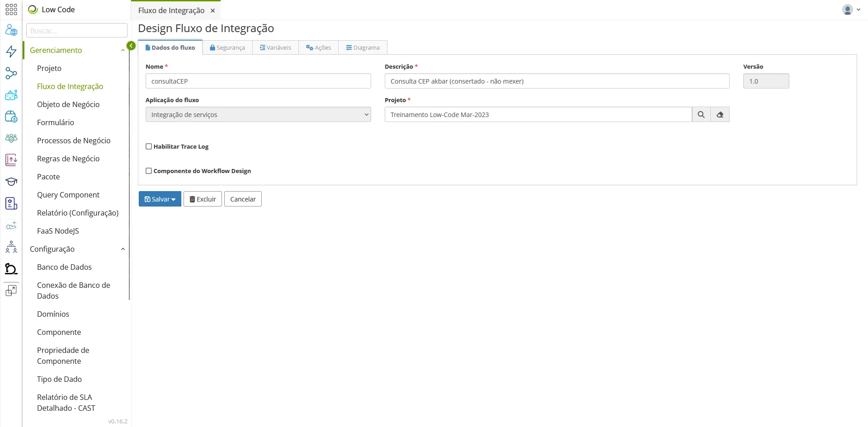868x427 pixels.
Task: Click the graduation cap sidebar icon
Action: tap(11, 182)
